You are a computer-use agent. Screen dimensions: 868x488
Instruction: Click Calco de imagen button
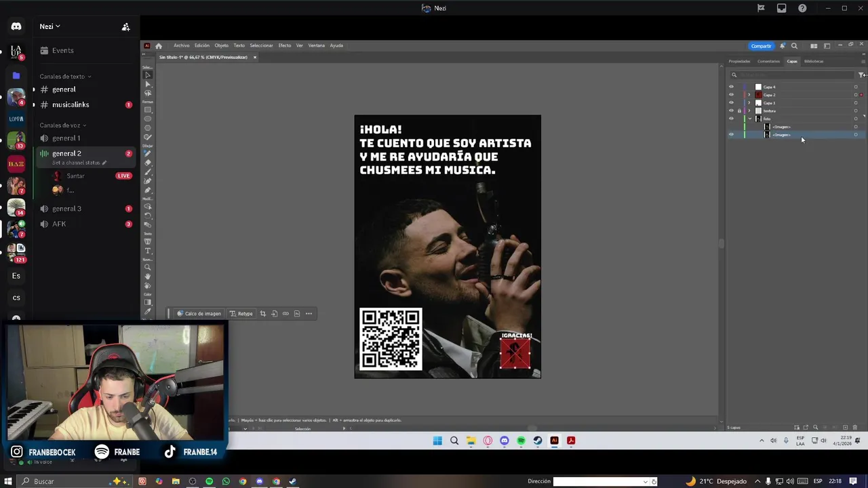(199, 314)
